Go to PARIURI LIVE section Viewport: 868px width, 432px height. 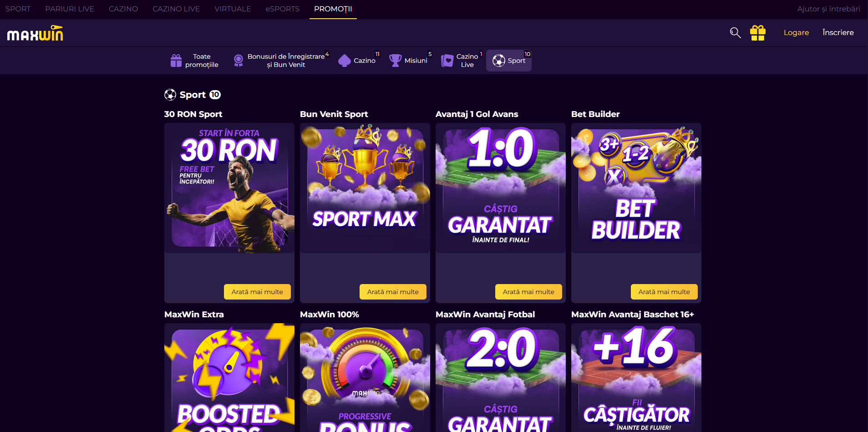pyautogui.click(x=70, y=9)
